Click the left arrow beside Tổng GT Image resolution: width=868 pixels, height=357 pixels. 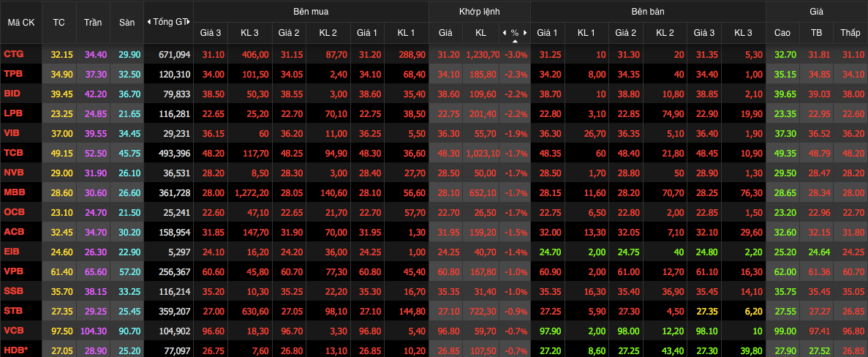[x=148, y=22]
